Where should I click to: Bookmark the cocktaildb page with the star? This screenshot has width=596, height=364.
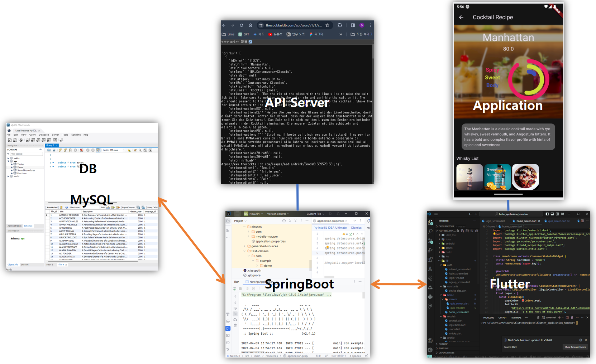(x=327, y=25)
